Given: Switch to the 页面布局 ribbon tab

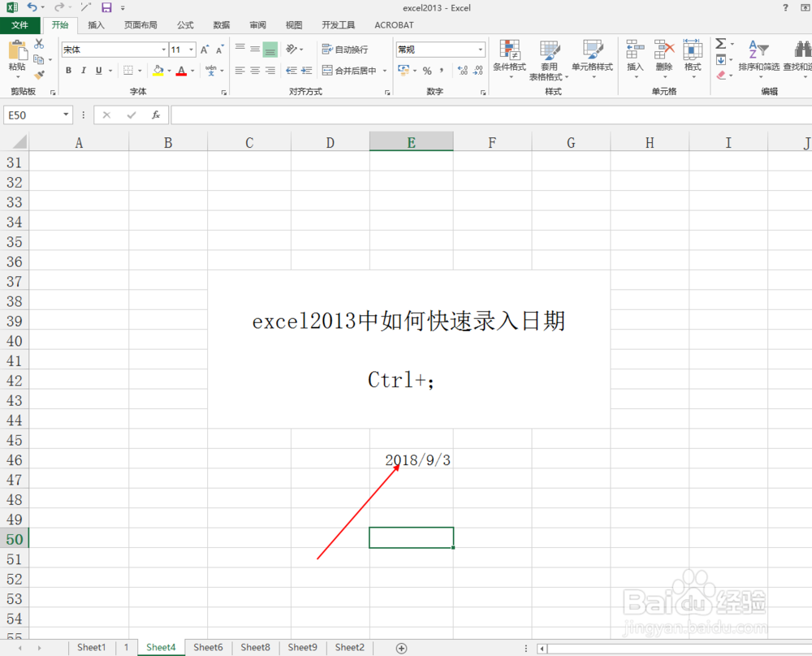Looking at the screenshot, I should [140, 25].
